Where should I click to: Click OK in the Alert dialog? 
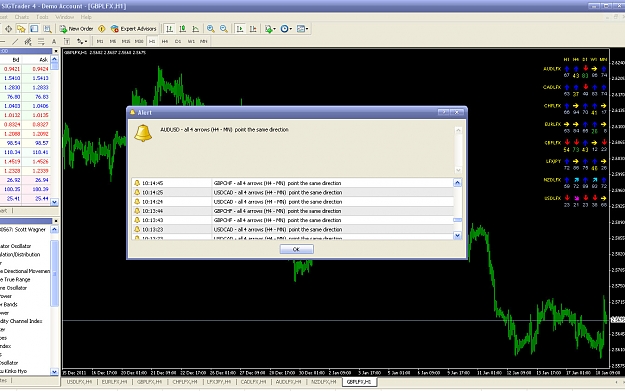(297, 249)
